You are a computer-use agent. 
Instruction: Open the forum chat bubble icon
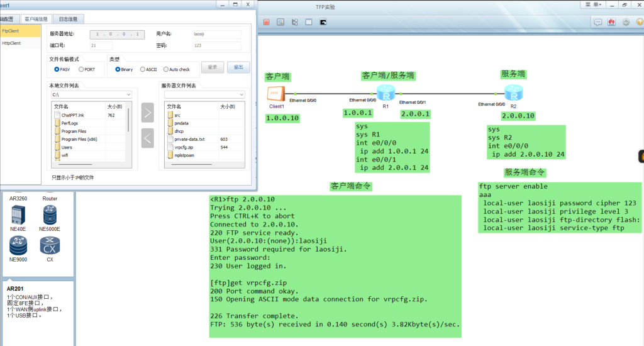point(597,22)
